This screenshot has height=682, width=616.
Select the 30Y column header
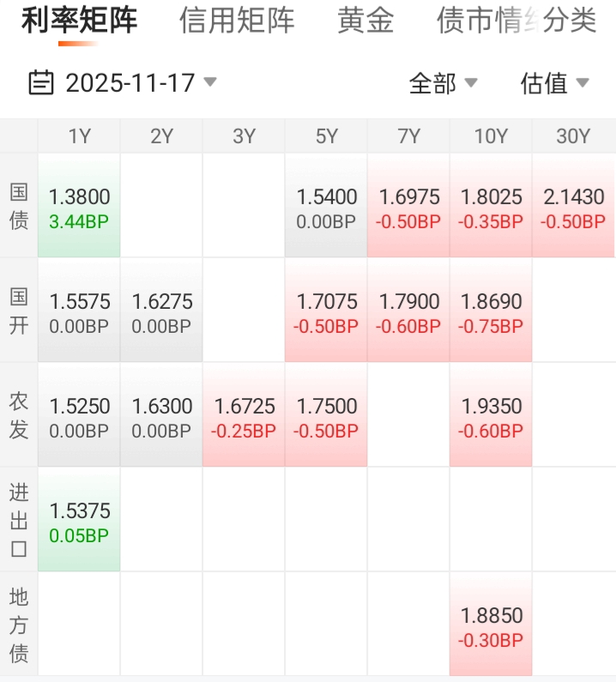pos(573,136)
